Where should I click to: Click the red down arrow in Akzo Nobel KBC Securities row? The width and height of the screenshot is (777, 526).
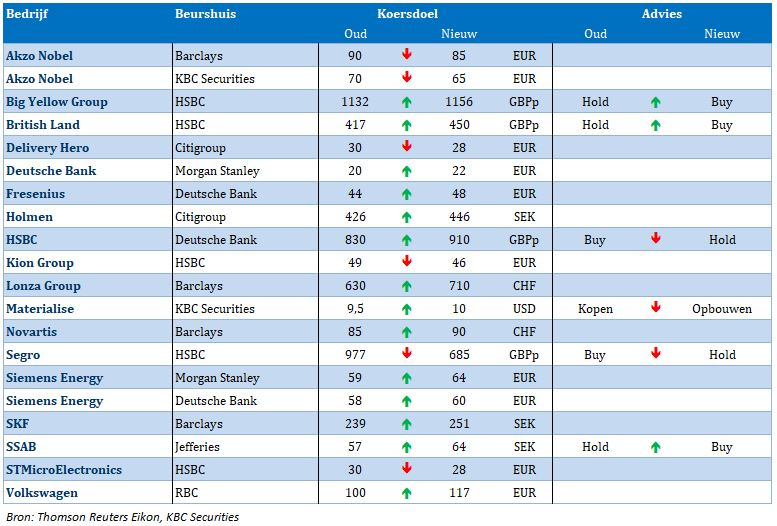coord(406,77)
